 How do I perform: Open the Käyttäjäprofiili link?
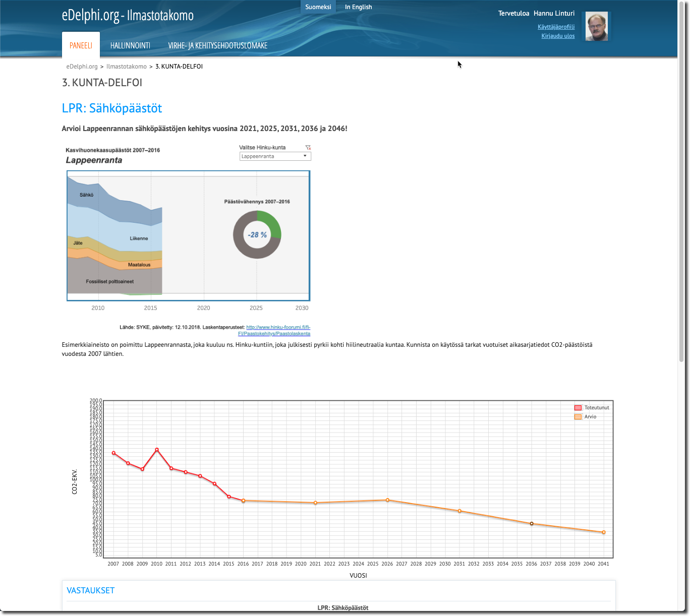556,27
